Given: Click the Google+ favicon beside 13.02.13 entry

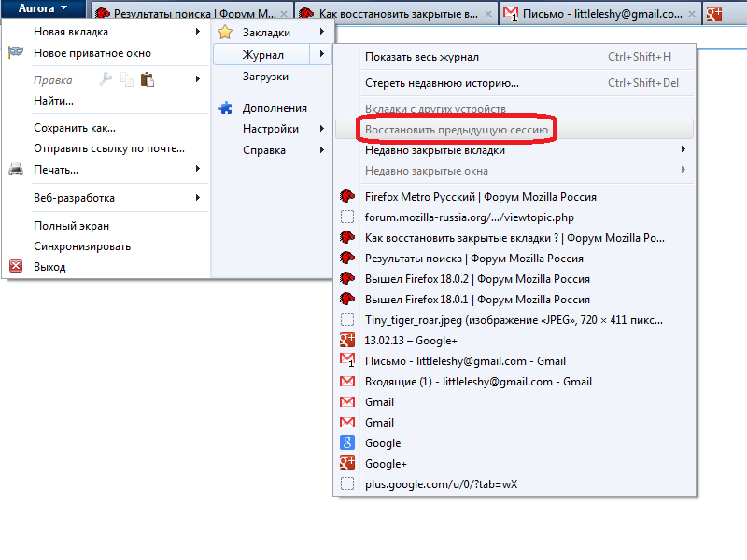Looking at the screenshot, I should pos(347,340).
